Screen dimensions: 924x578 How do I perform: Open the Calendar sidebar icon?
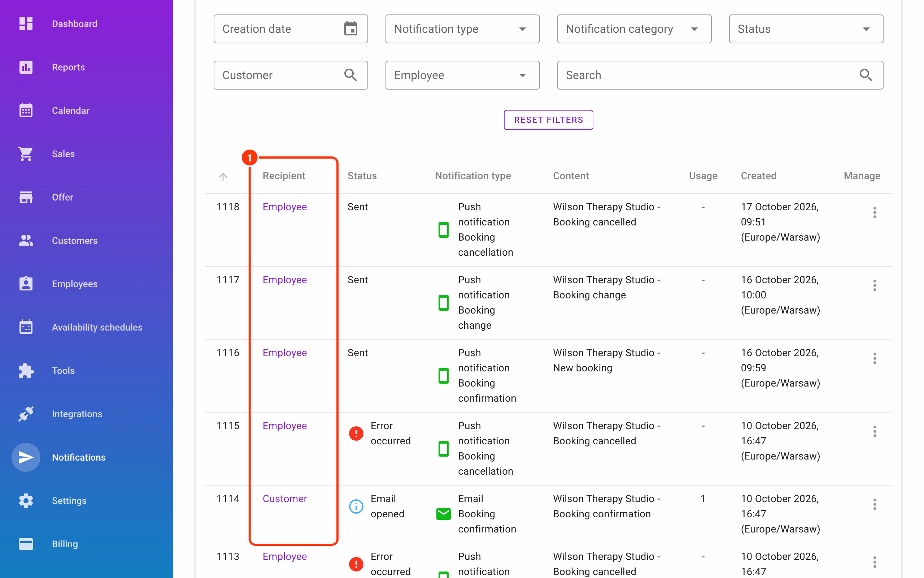(26, 111)
